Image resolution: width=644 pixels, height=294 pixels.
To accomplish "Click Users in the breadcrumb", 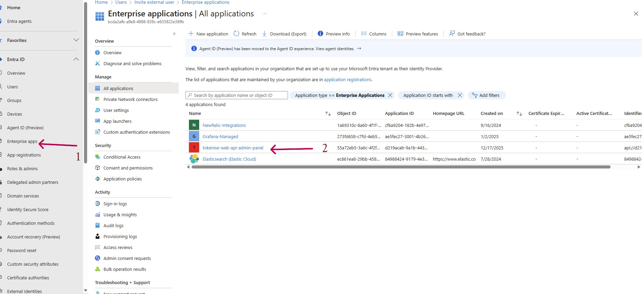I will pyautogui.click(x=121, y=2).
